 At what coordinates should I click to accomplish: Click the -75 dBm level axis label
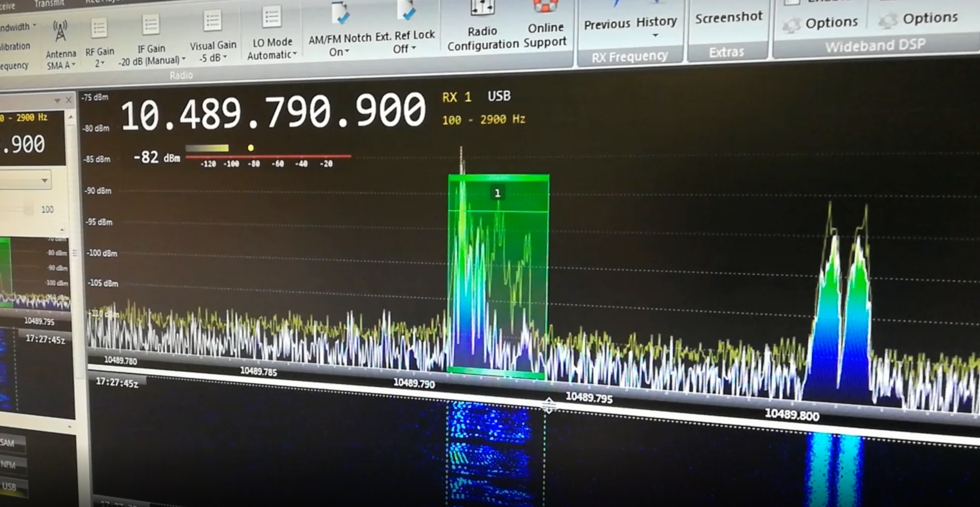point(95,97)
